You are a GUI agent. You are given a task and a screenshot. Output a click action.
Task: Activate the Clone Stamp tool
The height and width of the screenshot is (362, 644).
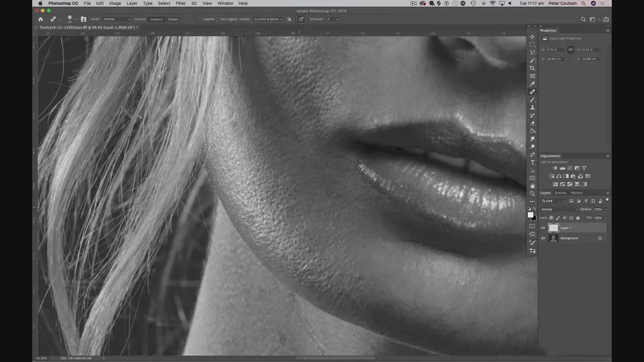pos(532,108)
